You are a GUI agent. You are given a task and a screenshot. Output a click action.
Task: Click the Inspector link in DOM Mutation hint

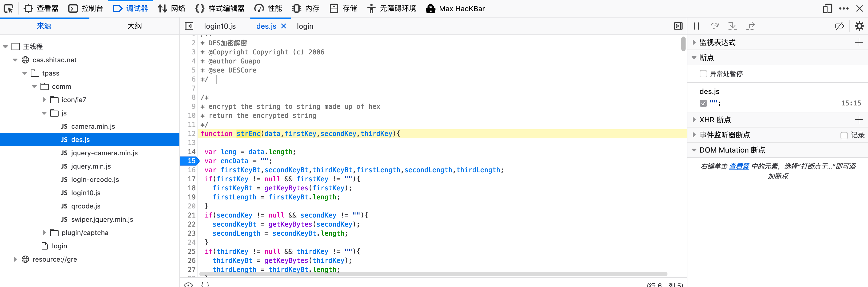point(739,166)
